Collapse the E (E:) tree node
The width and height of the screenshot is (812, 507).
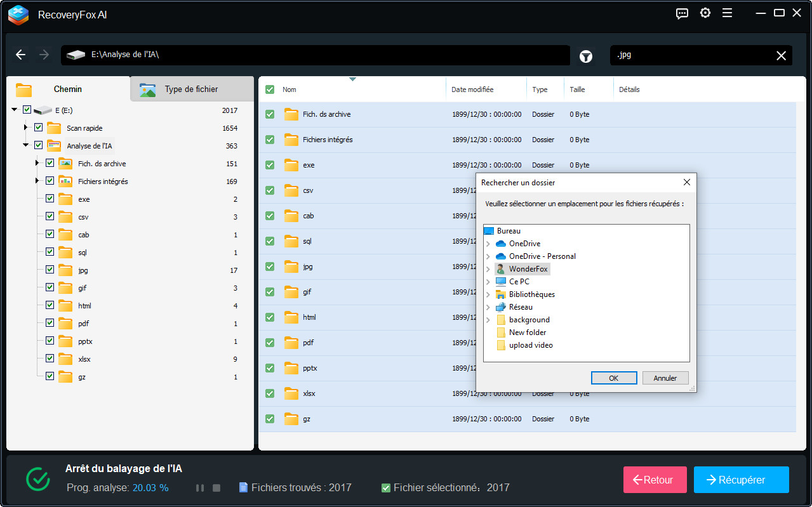(15, 110)
